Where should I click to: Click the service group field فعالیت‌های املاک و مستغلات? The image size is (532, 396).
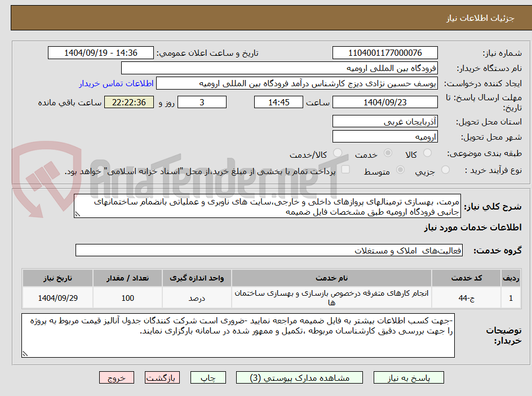tap(269, 250)
